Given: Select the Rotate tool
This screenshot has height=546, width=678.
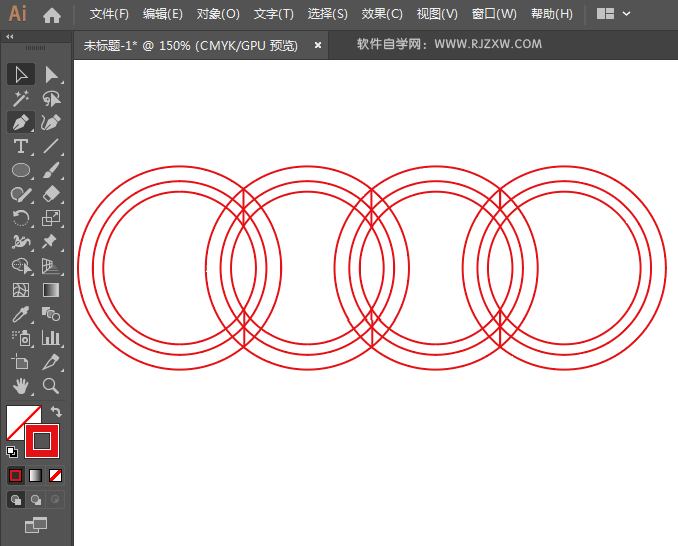Looking at the screenshot, I should [x=21, y=218].
